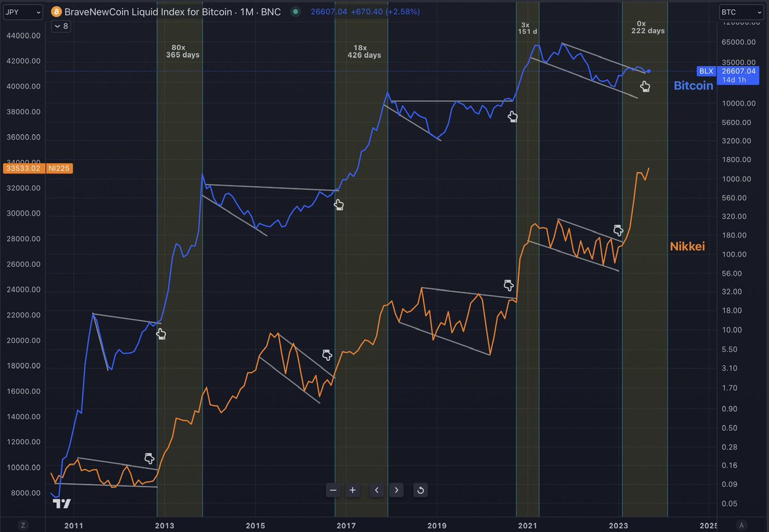Click the 8000.00 level on left price axis
Image resolution: width=769 pixels, height=532 pixels.
click(x=24, y=493)
